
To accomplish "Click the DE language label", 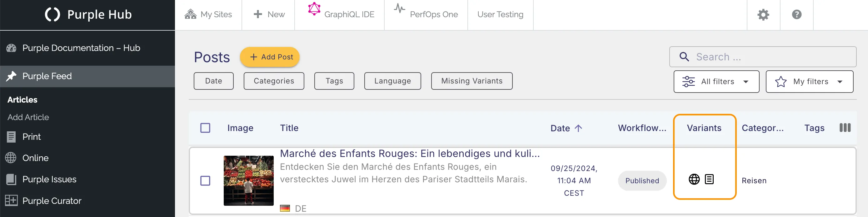I will [x=301, y=209].
